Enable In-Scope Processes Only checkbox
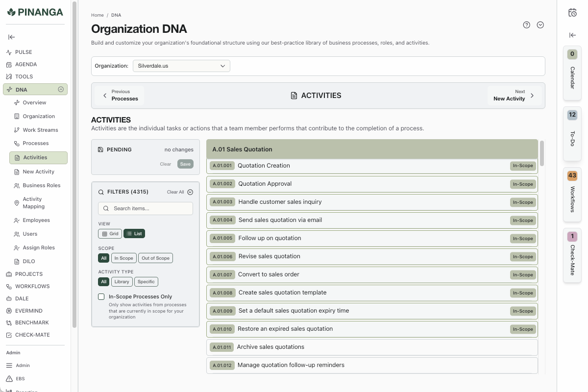The width and height of the screenshot is (588, 392). point(101,296)
